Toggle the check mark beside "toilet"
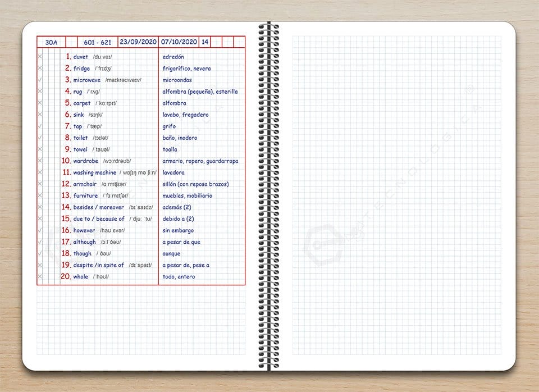Viewport: 539px width, 392px height. pos(39,138)
